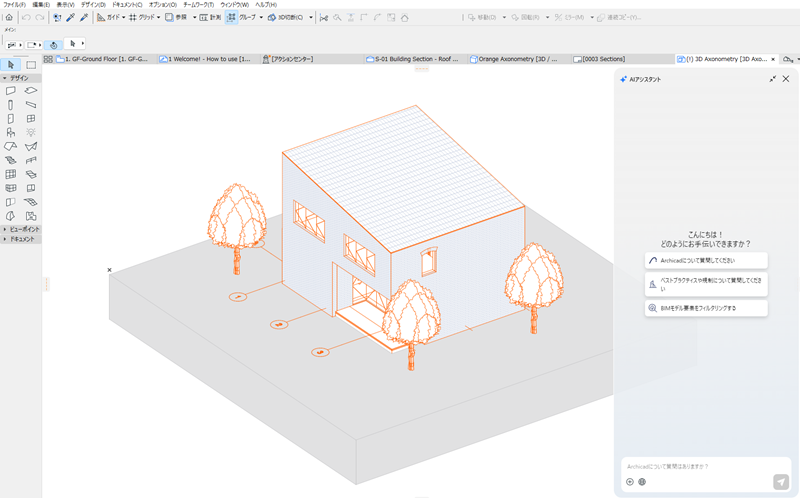
Task: Switch to Orange Axonometry tab
Action: 518,59
